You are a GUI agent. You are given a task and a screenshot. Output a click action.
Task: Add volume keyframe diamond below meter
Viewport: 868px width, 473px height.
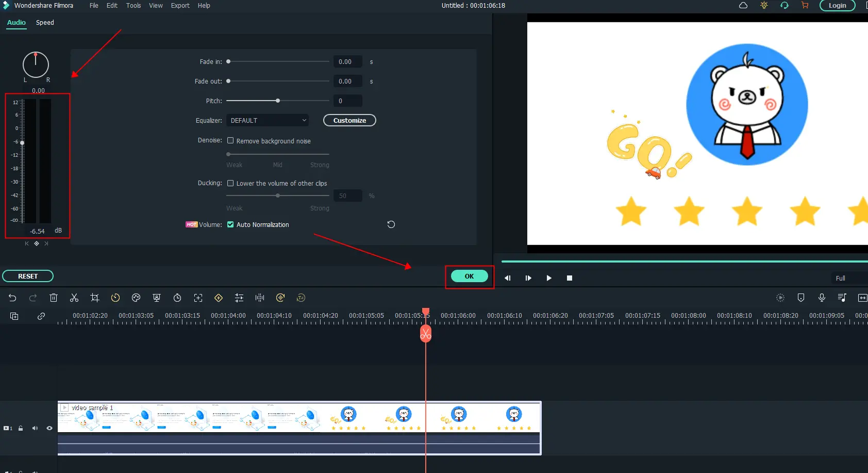(37, 243)
